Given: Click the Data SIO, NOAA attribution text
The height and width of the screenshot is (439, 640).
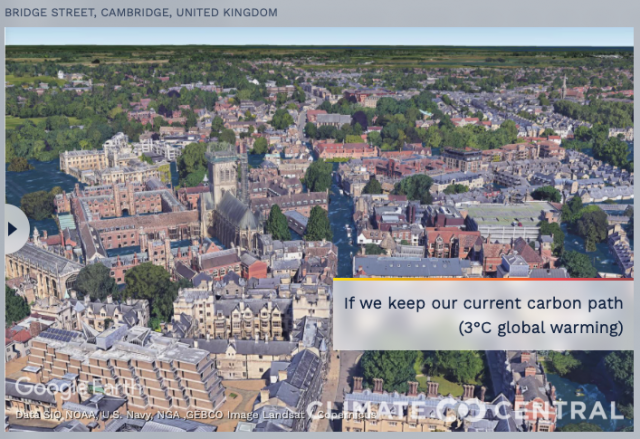Looking at the screenshot, I should (x=196, y=415).
